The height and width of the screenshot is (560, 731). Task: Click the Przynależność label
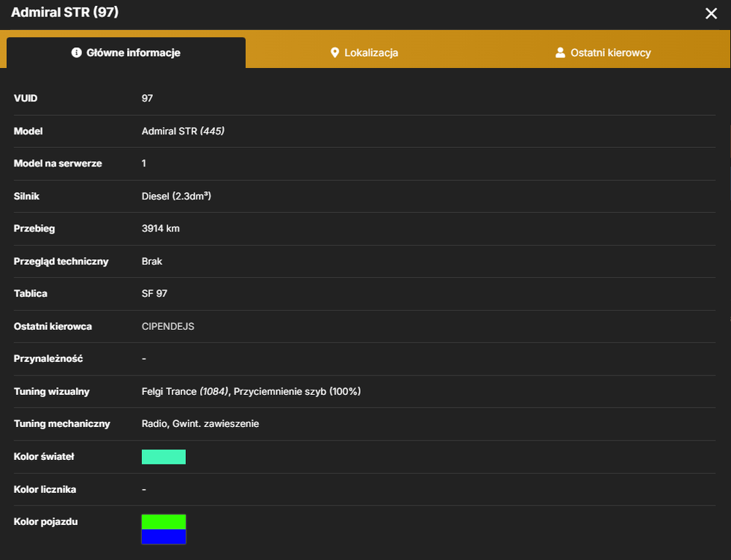(x=48, y=358)
